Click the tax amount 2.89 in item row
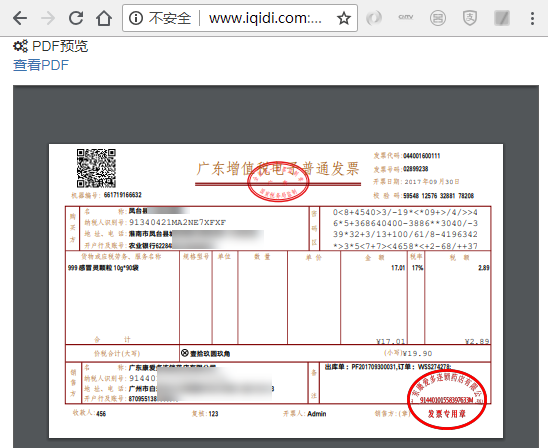Screen dimensions: 548x448 click(484, 268)
